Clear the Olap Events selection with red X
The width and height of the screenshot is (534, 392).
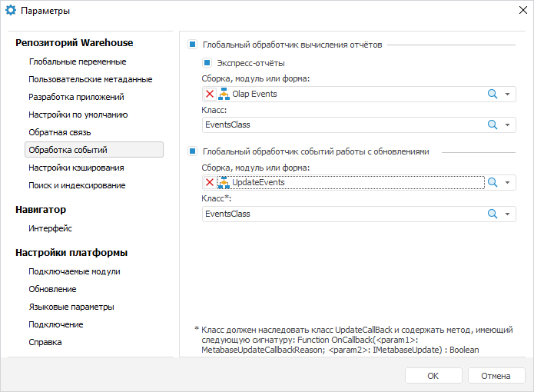pos(210,94)
